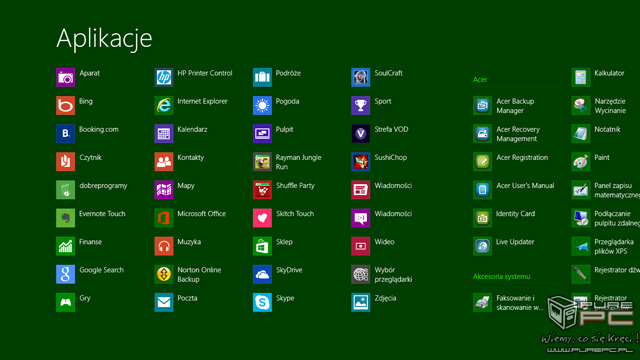
Task: Open the SkyDrive cloud icon
Action: (x=262, y=274)
